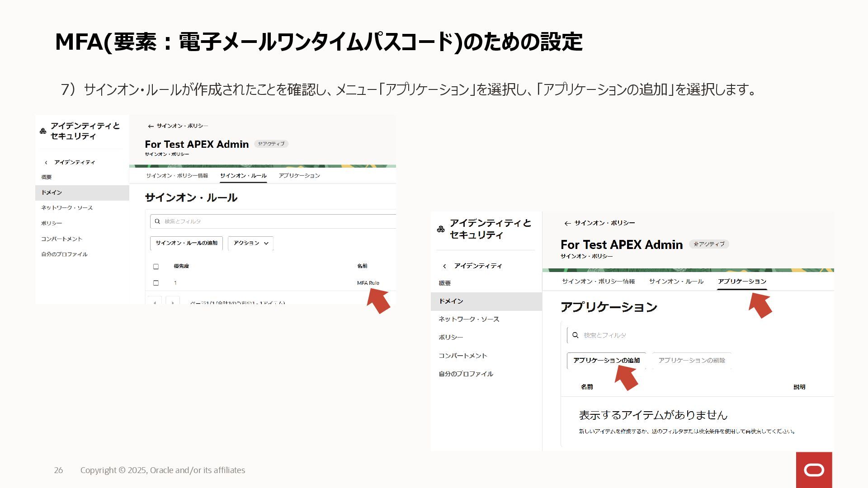The width and height of the screenshot is (868, 488).
Task: Click back arrow beside サインオン・ポリシー on Sign-On Rules page
Action: (151, 126)
